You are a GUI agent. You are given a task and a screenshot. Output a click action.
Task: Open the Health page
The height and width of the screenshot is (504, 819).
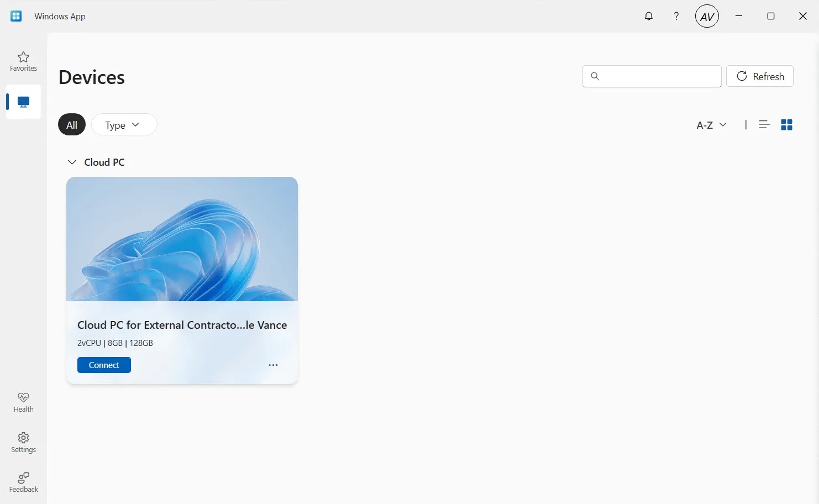[x=23, y=402]
